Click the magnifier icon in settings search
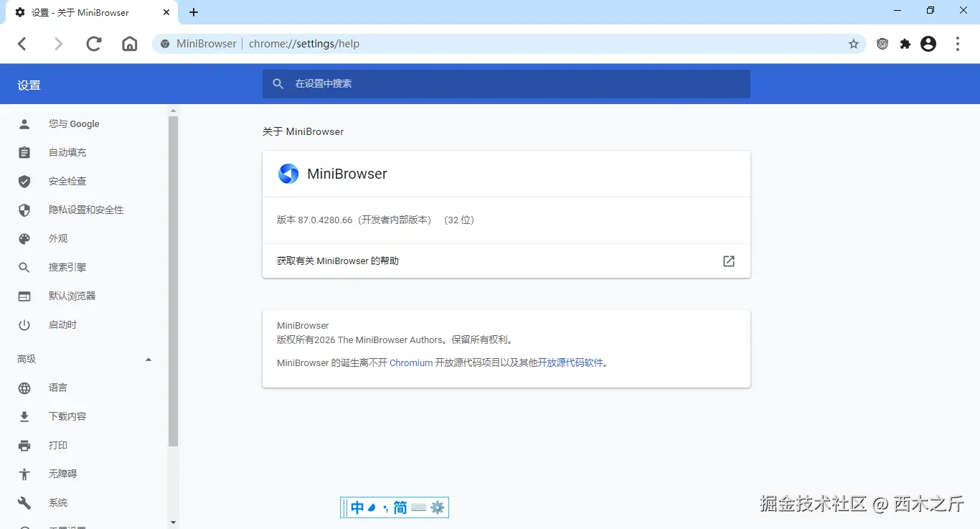This screenshot has height=529, width=980. click(x=278, y=84)
